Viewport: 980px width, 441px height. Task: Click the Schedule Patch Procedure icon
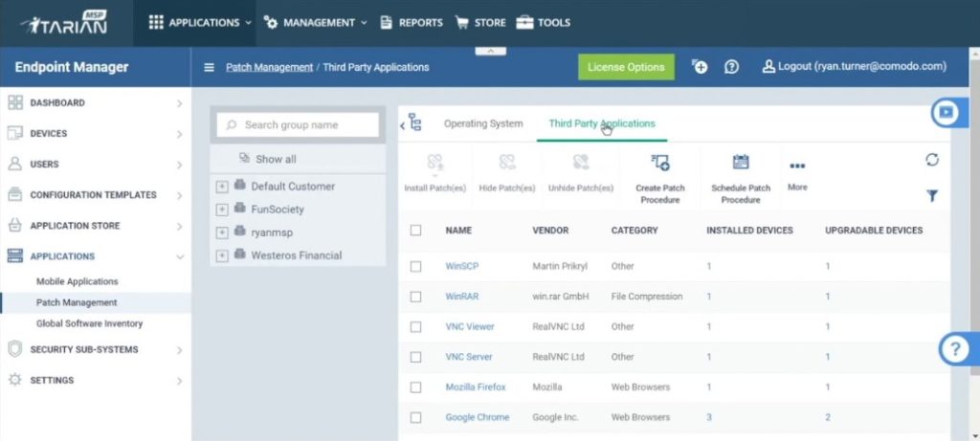741,162
